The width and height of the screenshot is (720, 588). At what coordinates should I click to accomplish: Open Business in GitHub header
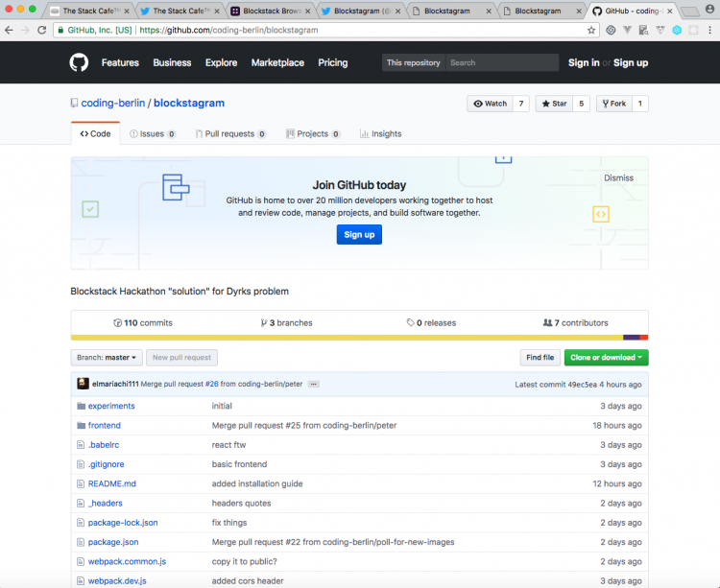point(172,63)
